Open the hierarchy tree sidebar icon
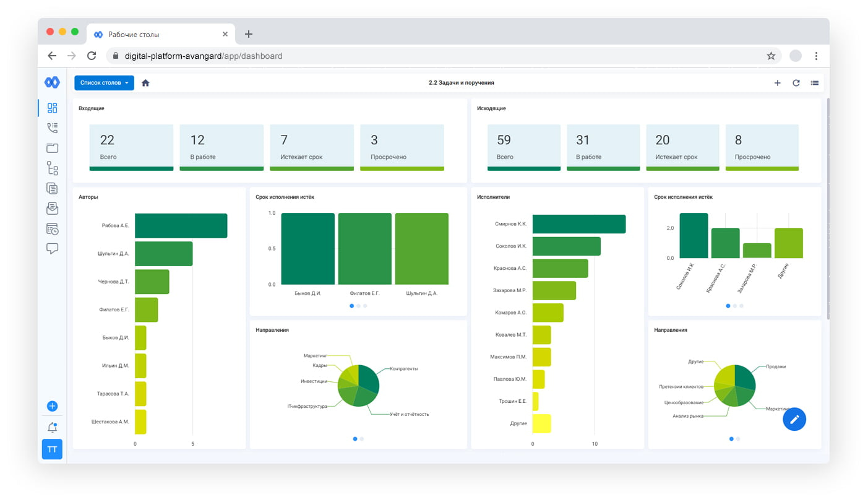 point(52,168)
